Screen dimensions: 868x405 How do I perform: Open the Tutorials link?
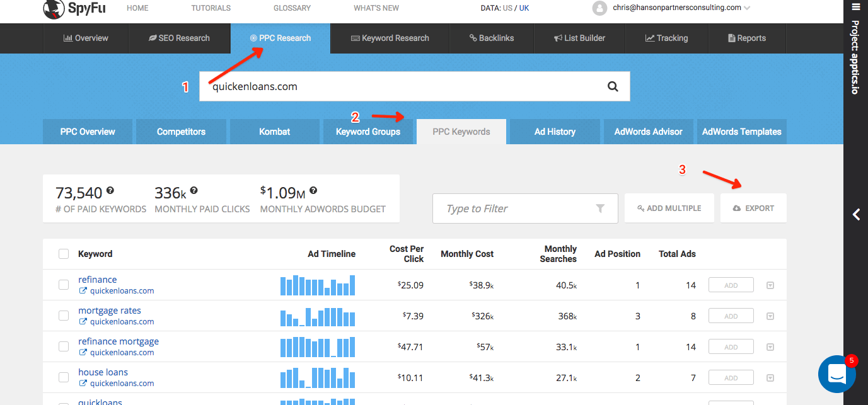(211, 8)
